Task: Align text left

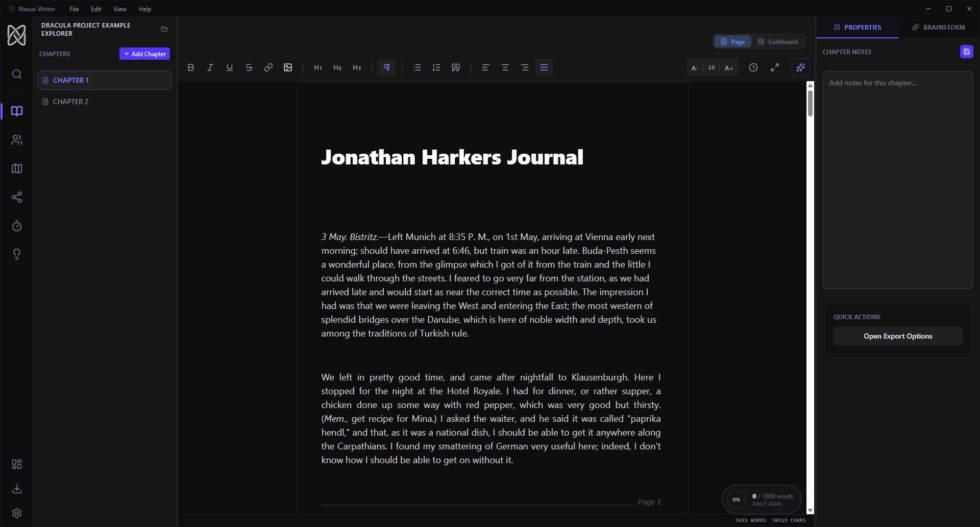Action: (x=485, y=67)
